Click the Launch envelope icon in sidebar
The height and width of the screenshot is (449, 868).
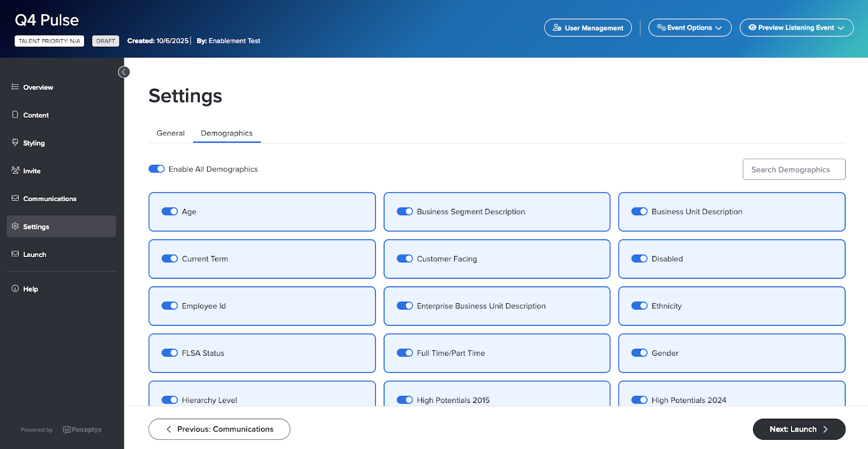pos(15,254)
